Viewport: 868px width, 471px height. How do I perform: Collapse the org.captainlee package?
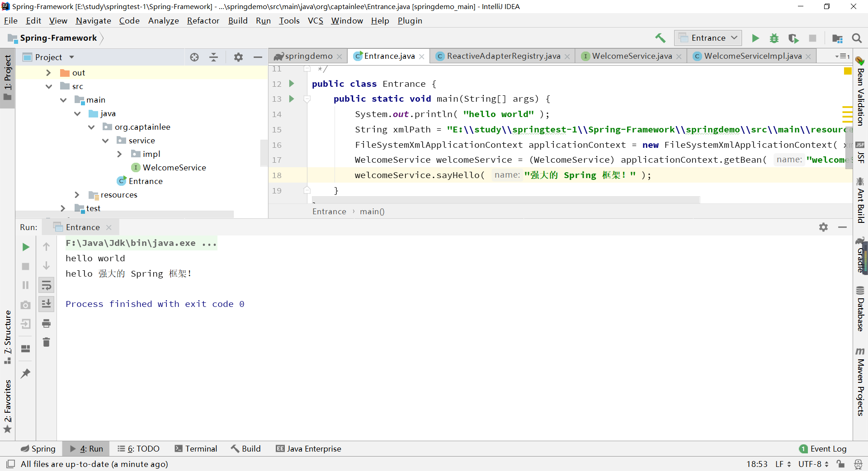point(91,127)
